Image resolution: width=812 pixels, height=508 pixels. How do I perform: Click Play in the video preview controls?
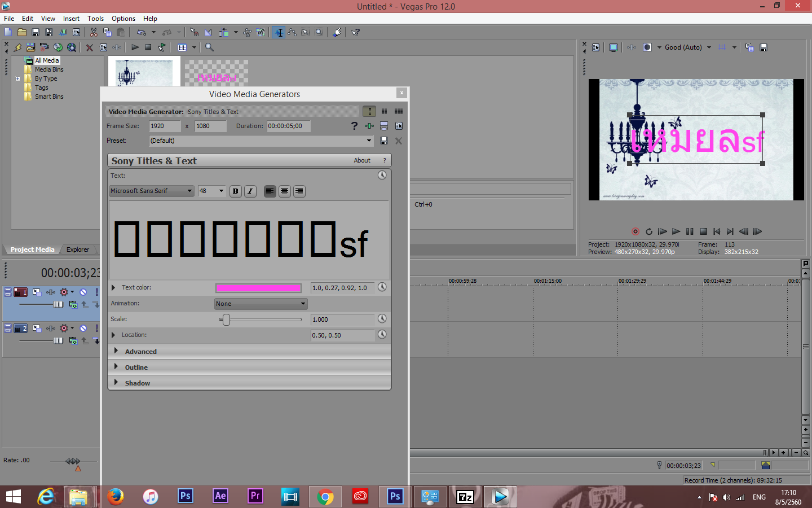[676, 231]
